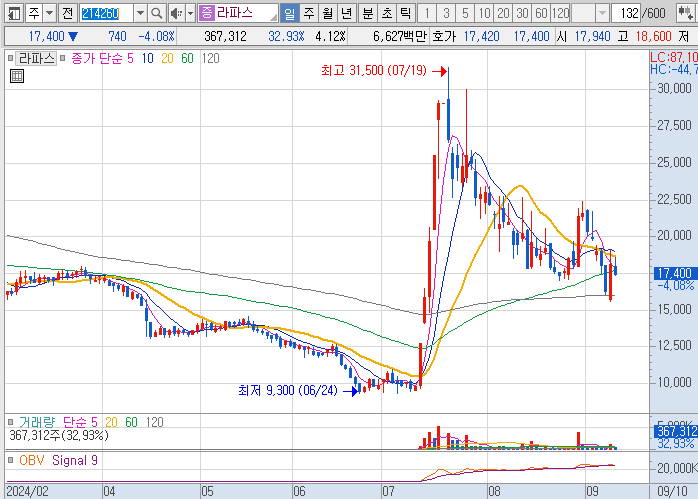The height and width of the screenshot is (499, 698).
Task: Click the -4.08% change in quote bar
Action: pos(156,37)
